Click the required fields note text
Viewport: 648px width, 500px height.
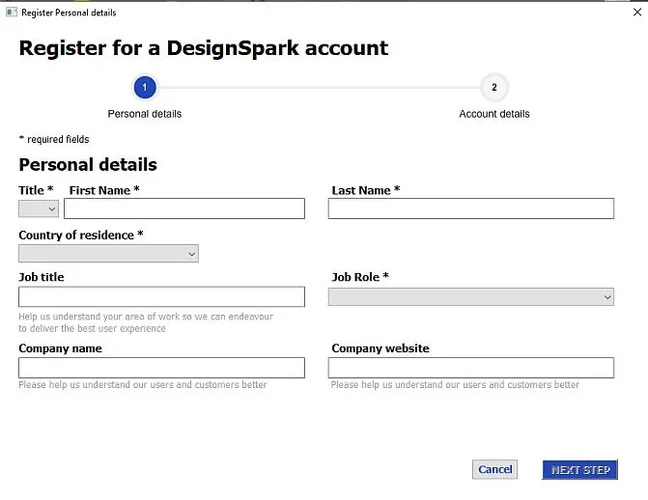[x=54, y=140]
